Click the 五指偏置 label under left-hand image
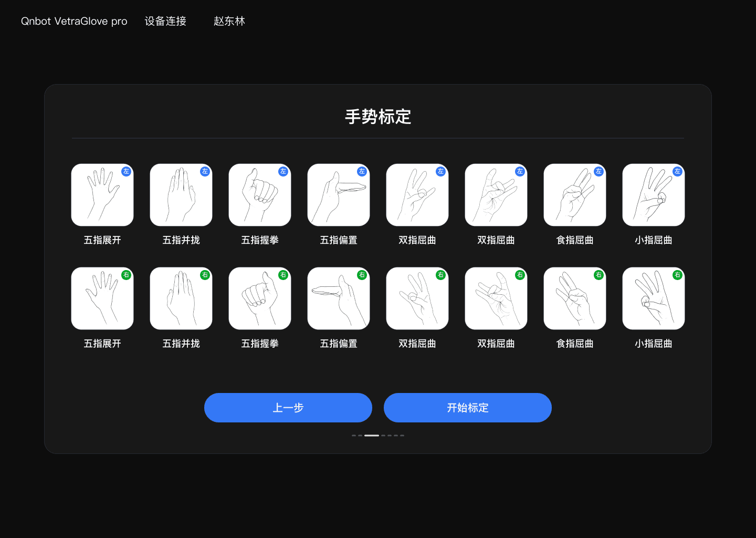Screen dimensions: 756x538 tap(339, 240)
